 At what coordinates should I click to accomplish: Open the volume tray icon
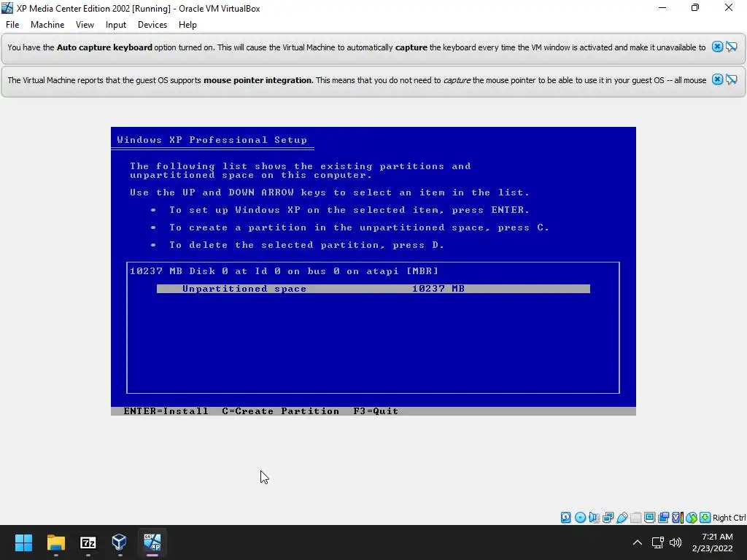(x=676, y=542)
